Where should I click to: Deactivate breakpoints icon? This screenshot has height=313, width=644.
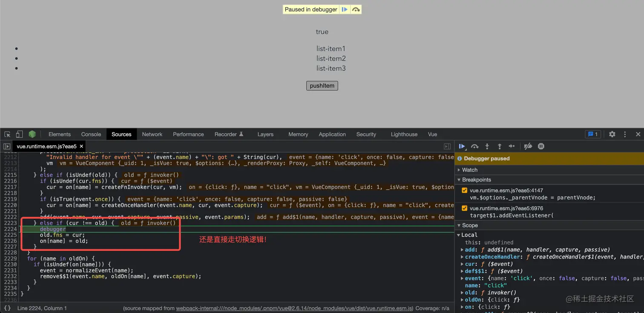[x=528, y=146]
